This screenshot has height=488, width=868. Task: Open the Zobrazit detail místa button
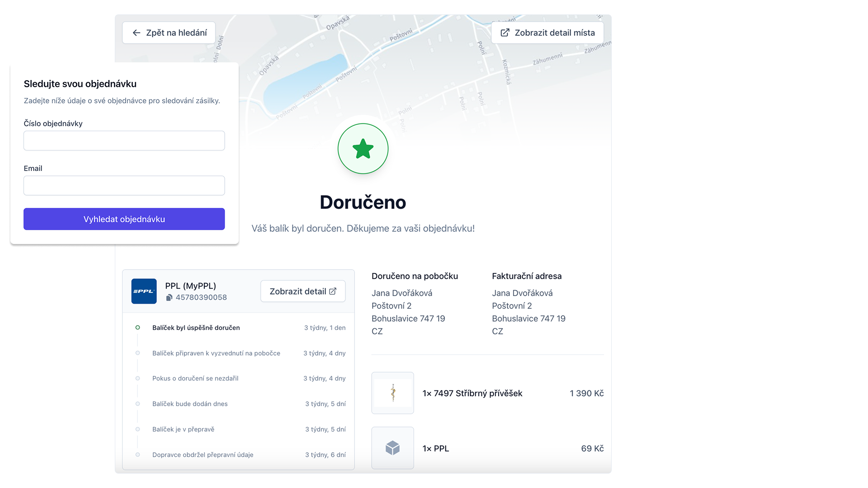coord(547,33)
